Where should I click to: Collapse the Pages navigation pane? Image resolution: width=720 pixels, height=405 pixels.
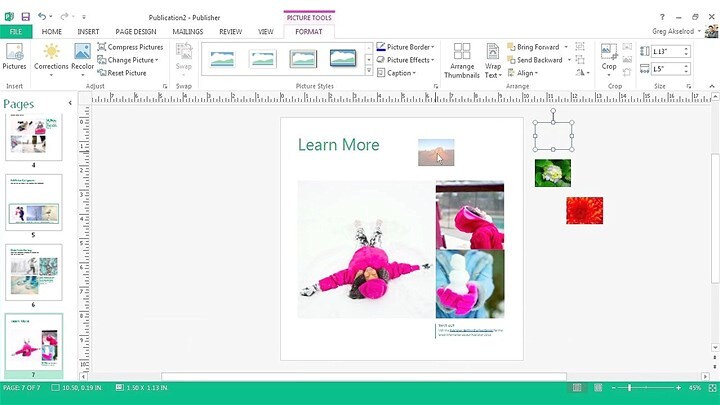click(x=69, y=104)
